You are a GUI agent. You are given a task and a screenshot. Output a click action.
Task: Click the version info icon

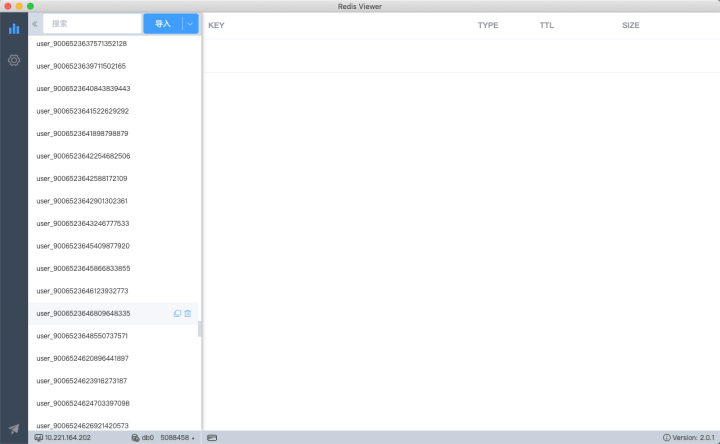point(666,438)
